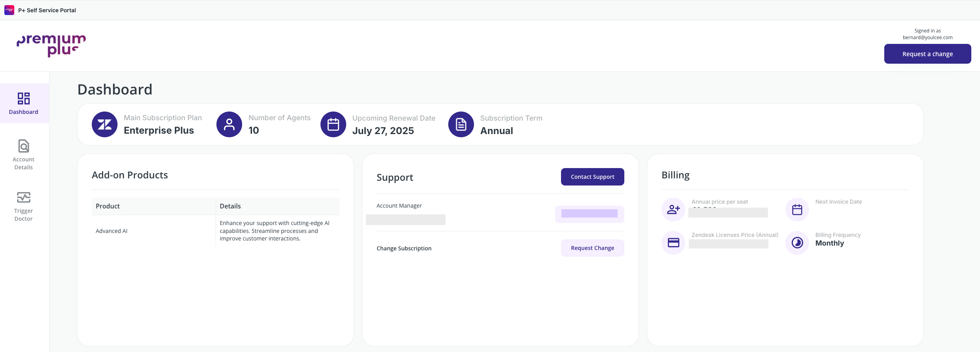Click the Advanced AI description text
This screenshot has height=352, width=980.
275,231
